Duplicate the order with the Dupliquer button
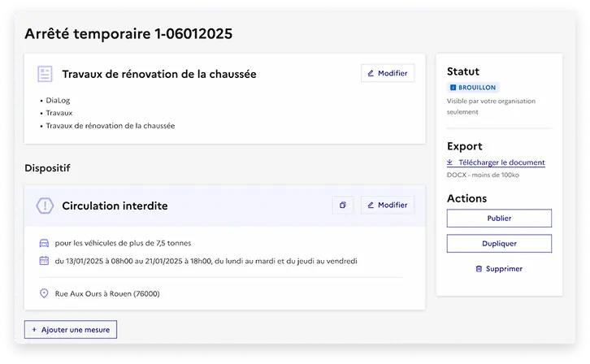The height and width of the screenshot is (364, 590). 499,243
